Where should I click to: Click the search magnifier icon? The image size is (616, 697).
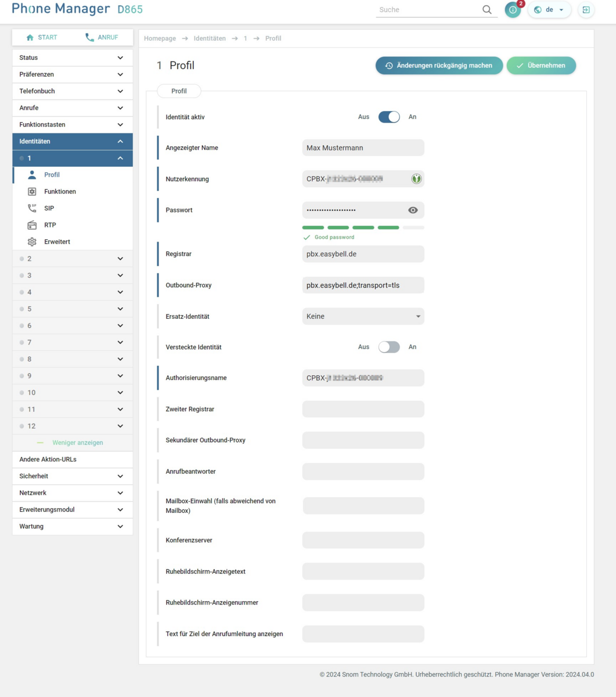pos(487,10)
